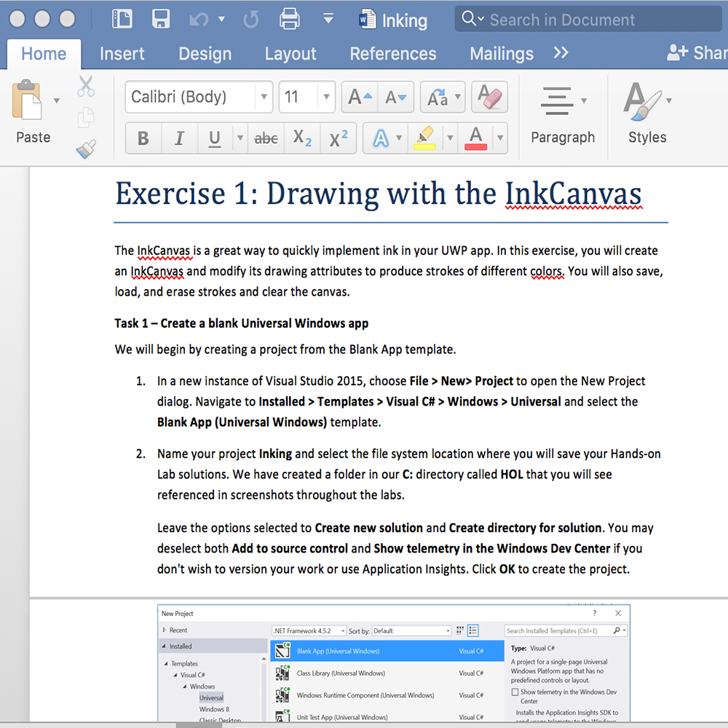Select Universal in the New Project tree
The image size is (728, 728).
coord(211,698)
